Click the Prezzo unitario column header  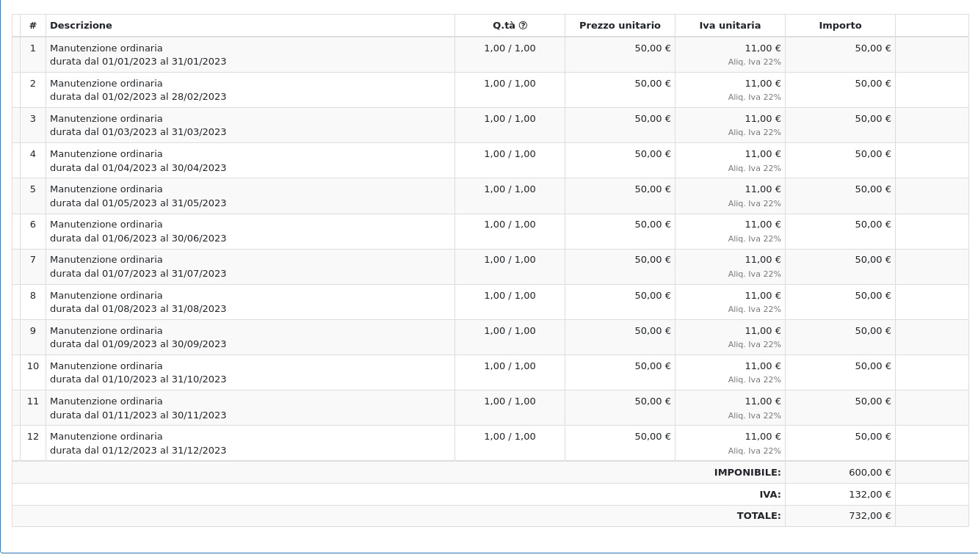click(620, 26)
